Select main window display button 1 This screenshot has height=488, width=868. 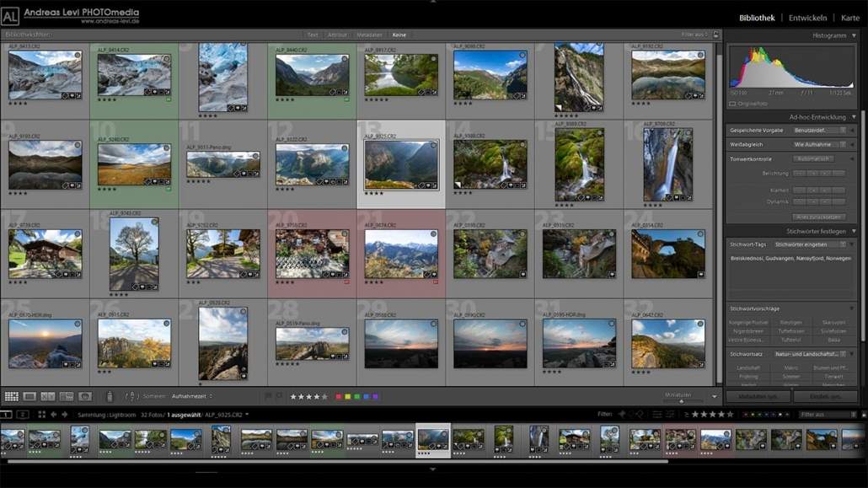click(x=6, y=415)
